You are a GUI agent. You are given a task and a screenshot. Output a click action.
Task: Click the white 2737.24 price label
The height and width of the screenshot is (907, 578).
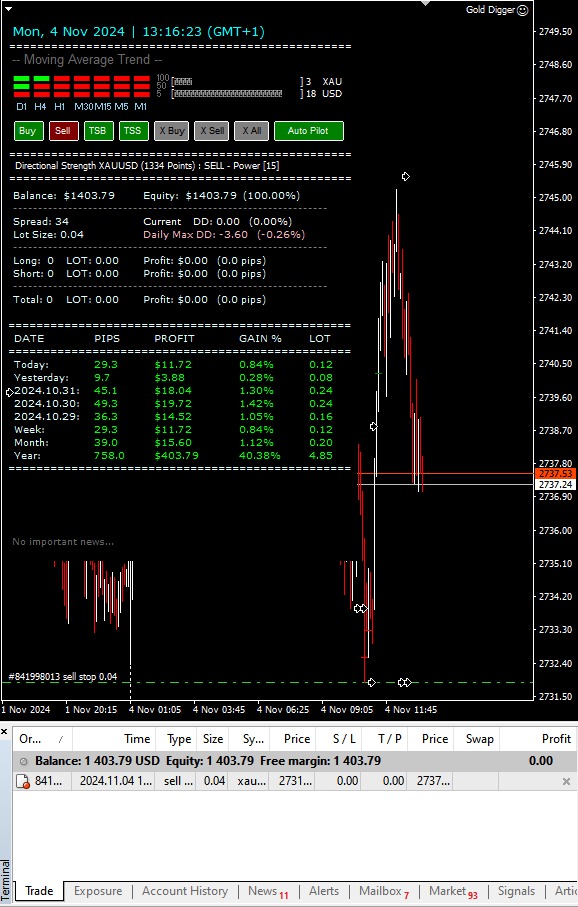pyautogui.click(x=556, y=485)
